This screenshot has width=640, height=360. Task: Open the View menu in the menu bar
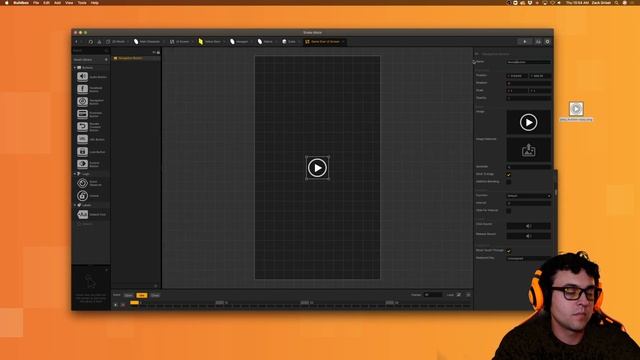point(69,3)
